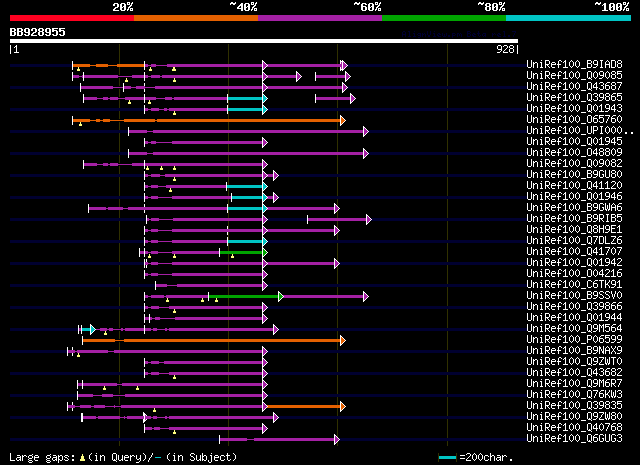Click the '928' query end position label

[x=505, y=49]
